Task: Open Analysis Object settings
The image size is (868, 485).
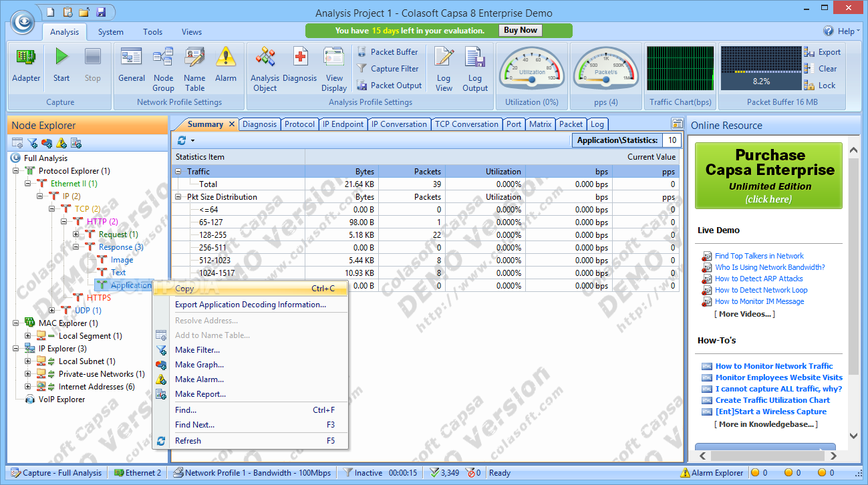Action: point(265,69)
